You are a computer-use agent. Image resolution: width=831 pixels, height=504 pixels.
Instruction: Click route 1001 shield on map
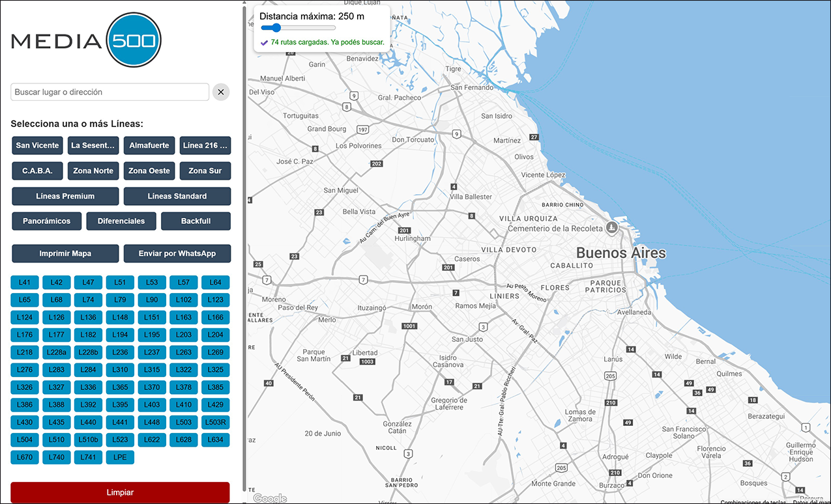click(x=409, y=326)
